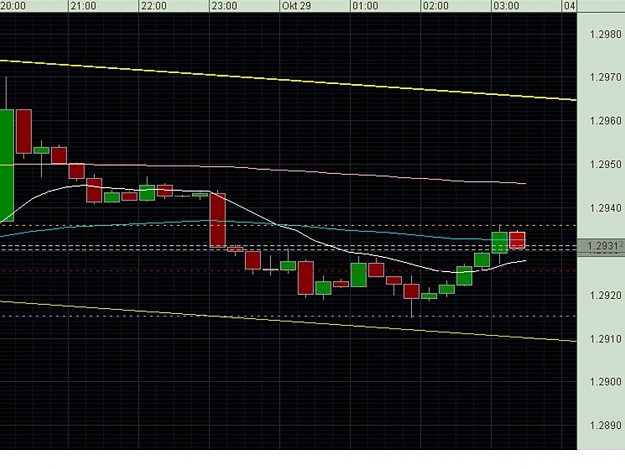Click the 1.2980 price axis label

tap(605, 34)
